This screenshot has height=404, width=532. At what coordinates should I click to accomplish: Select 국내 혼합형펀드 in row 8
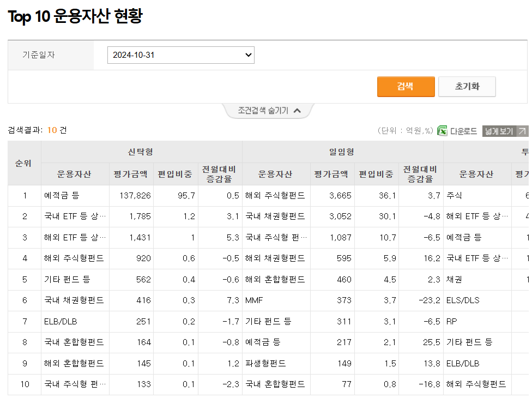74,342
